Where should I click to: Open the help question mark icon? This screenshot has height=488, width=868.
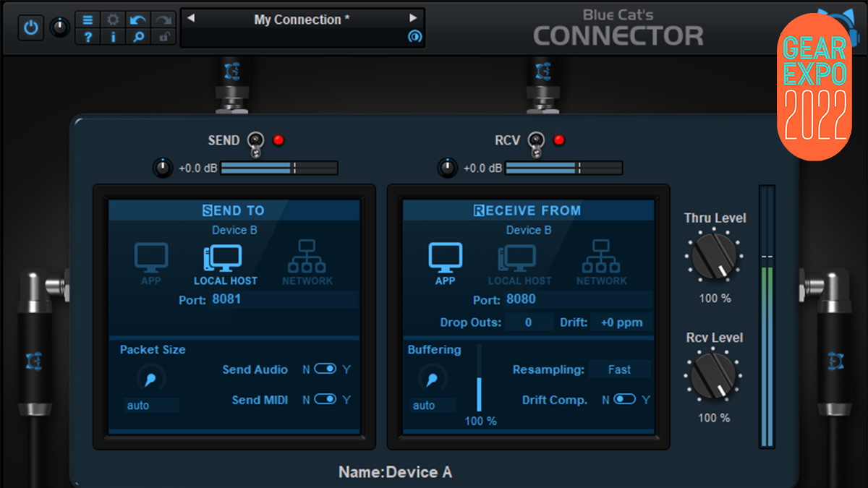click(x=88, y=37)
